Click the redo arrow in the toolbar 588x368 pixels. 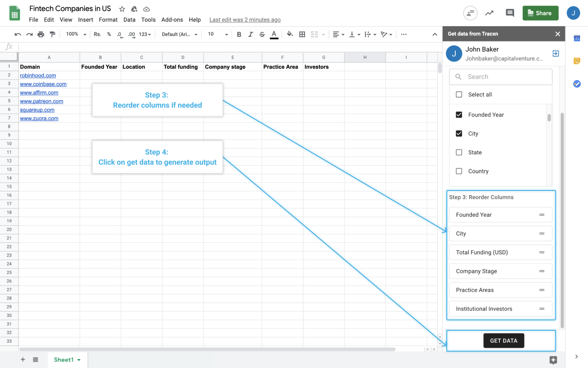pos(29,34)
